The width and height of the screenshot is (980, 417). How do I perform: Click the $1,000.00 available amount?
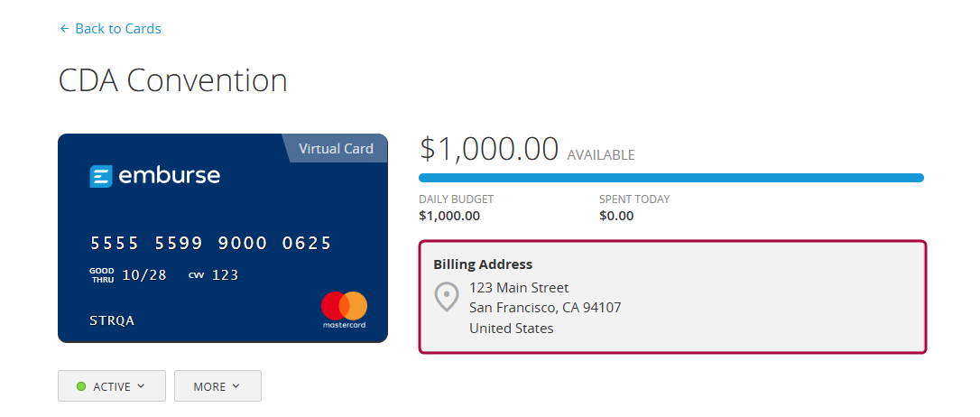point(488,150)
